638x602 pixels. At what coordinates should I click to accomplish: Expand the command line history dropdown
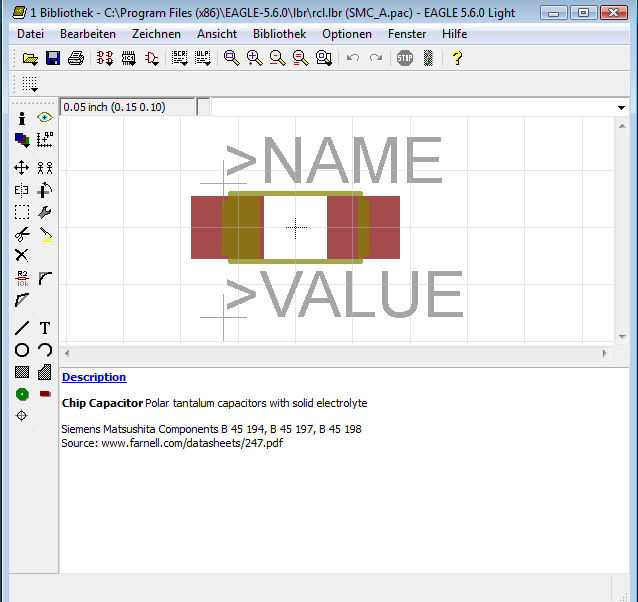tap(621, 108)
